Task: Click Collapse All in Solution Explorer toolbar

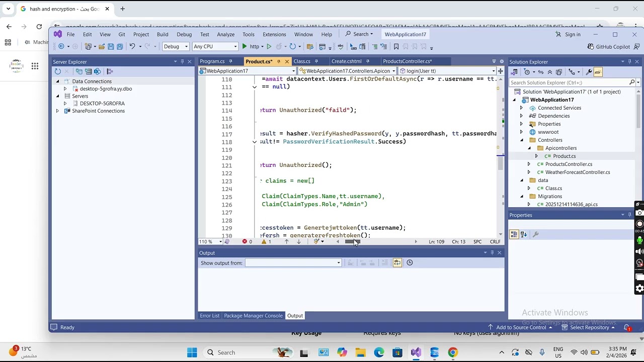Action: tap(550, 72)
